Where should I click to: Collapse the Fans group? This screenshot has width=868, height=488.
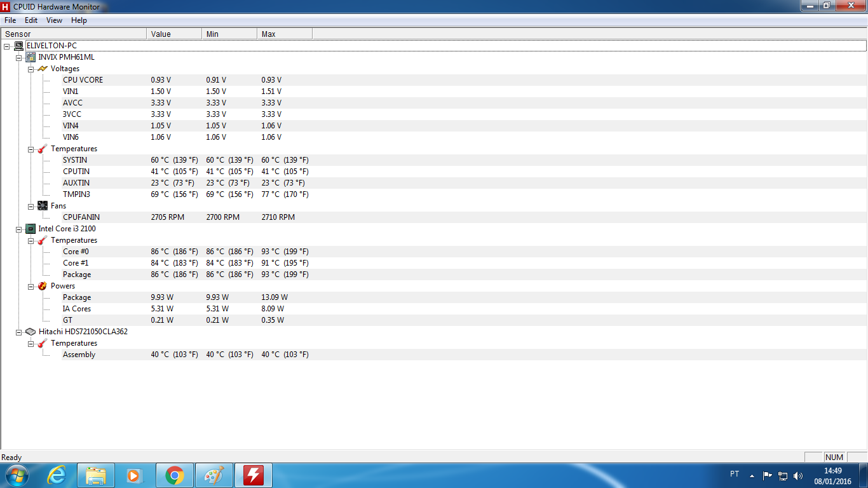(x=31, y=206)
